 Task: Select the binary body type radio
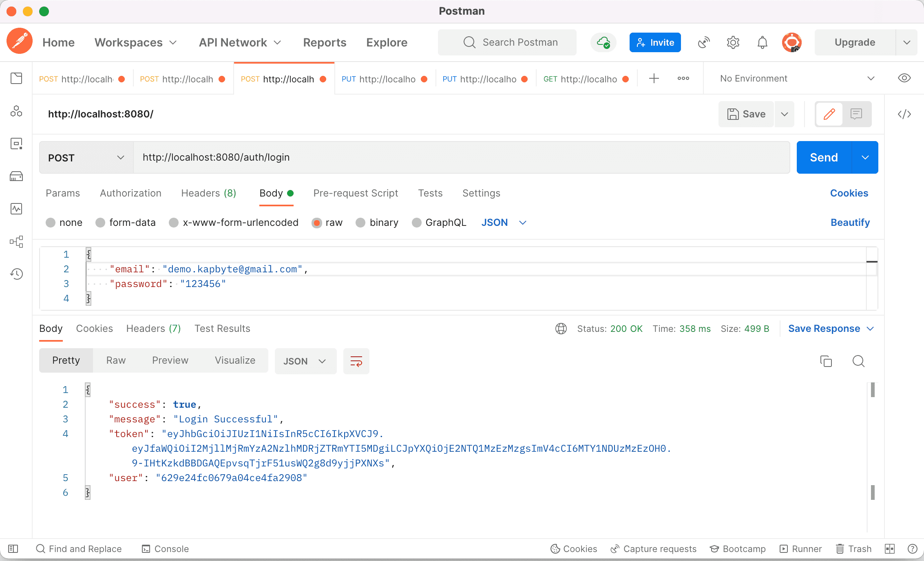pos(360,223)
